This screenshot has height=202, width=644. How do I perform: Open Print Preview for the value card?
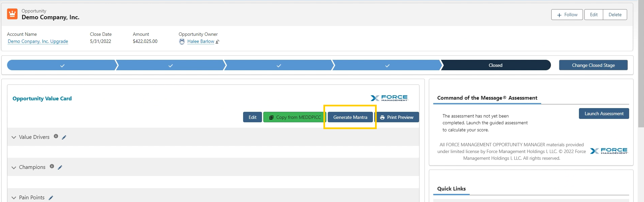(397, 117)
